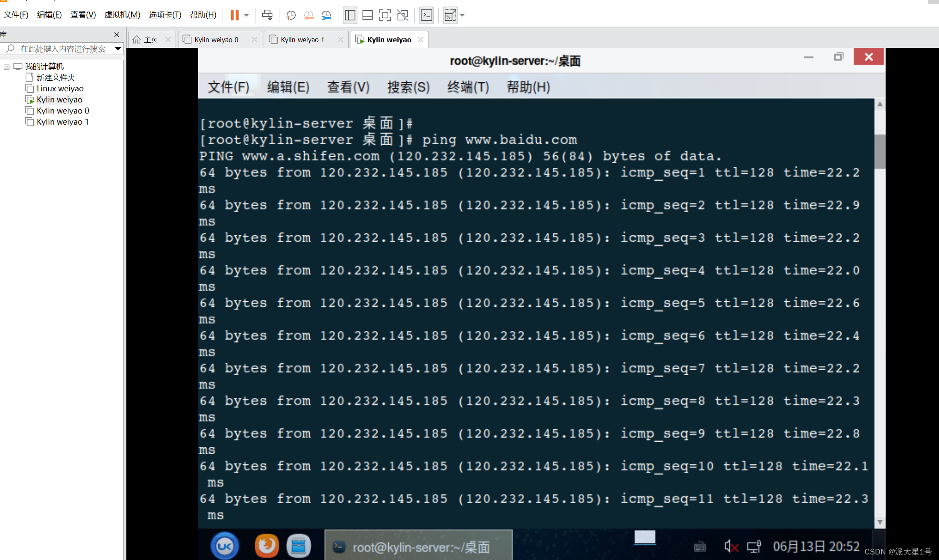Select Linux weiyao in the library
The width and height of the screenshot is (939, 560).
pyautogui.click(x=60, y=88)
